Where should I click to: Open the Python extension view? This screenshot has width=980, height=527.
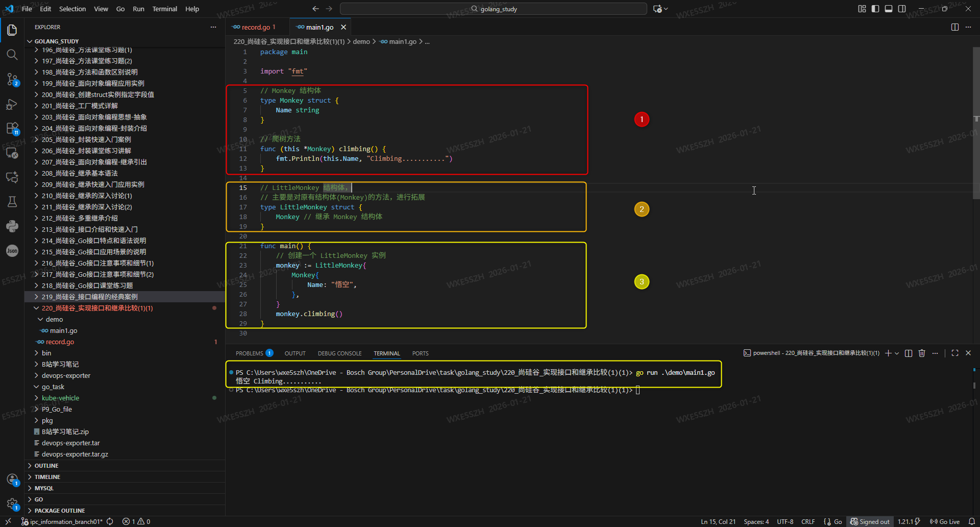point(12,226)
